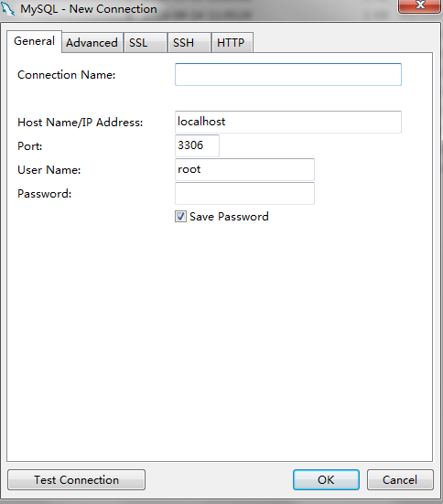Open the Advanced tab
Viewport: 443px width, 504px height.
[x=92, y=42]
